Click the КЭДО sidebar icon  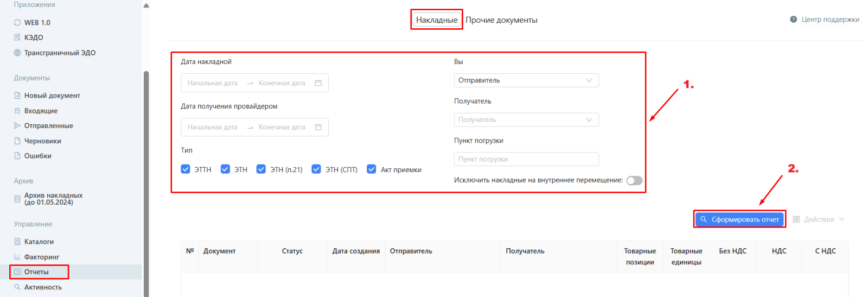tap(17, 37)
